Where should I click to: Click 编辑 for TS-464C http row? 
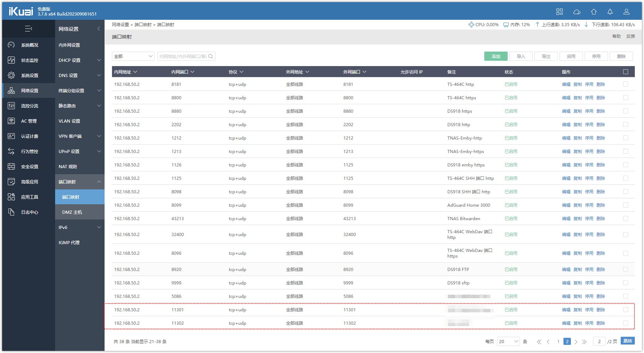(566, 84)
